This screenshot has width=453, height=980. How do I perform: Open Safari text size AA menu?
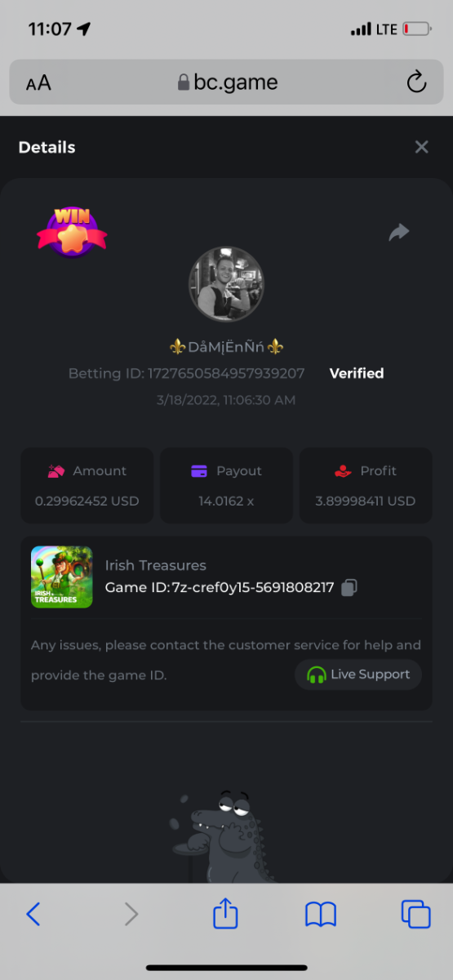click(38, 82)
